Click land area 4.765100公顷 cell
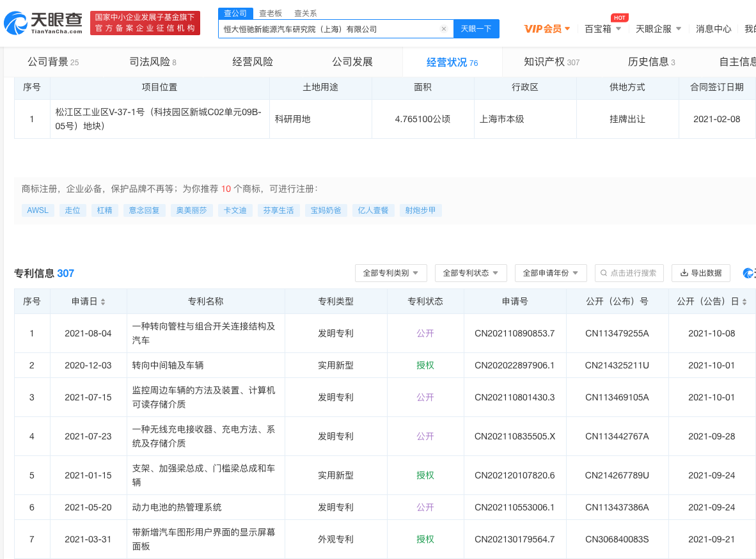This screenshot has height=559, width=756. click(423, 119)
